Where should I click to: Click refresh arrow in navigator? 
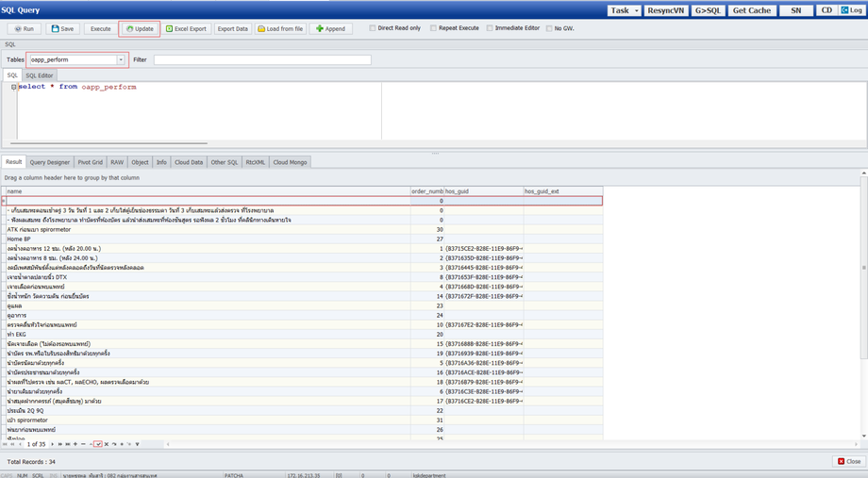click(x=114, y=444)
